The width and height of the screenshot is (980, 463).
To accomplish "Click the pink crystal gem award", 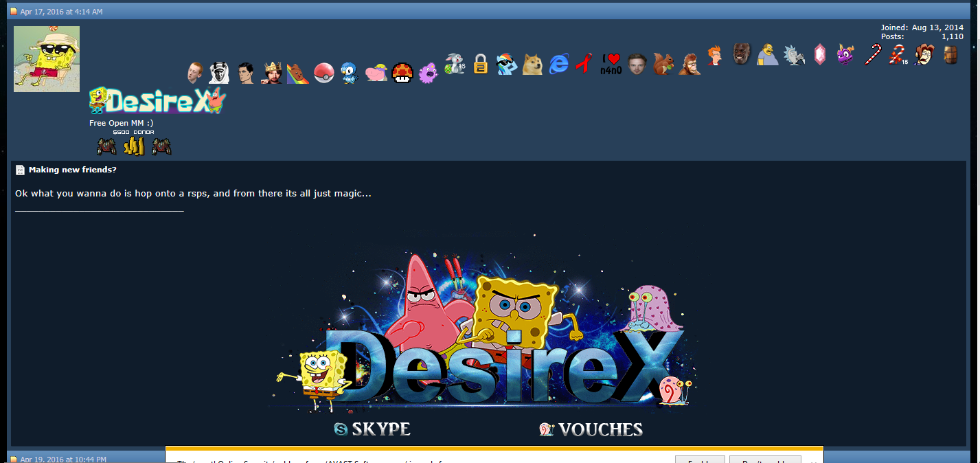I will point(819,54).
